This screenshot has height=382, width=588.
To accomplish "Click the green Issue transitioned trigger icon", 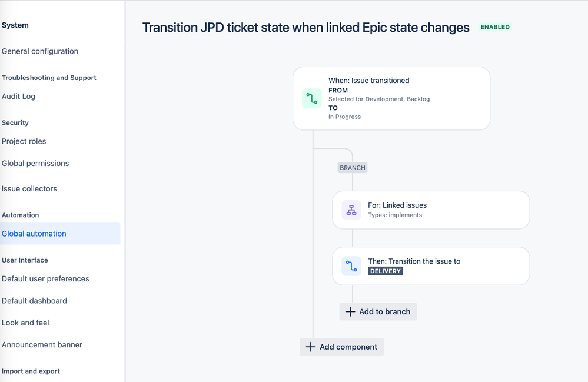I will click(311, 98).
